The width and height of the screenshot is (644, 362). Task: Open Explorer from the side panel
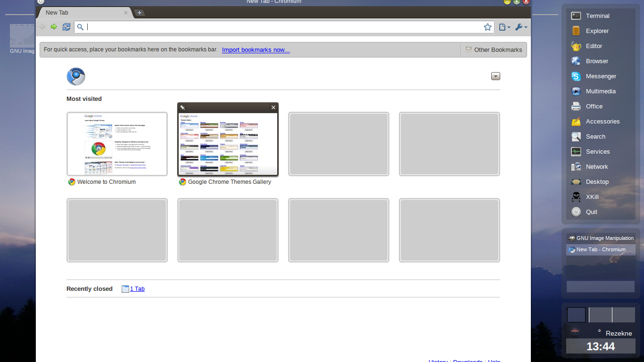tap(598, 31)
